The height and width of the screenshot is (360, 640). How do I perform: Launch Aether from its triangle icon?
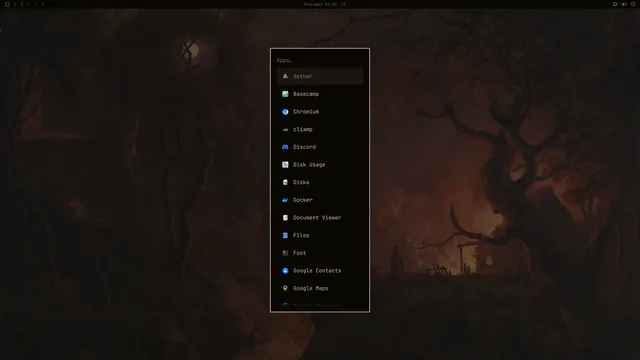coord(285,76)
